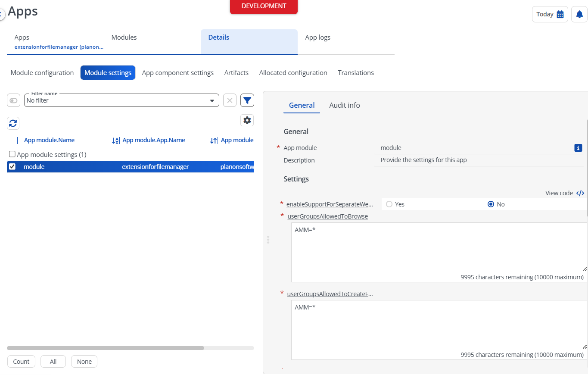This screenshot has height=375, width=588.
Task: Click resize handle of userGroupsAllowedToCreateF textarea
Action: (x=585, y=347)
